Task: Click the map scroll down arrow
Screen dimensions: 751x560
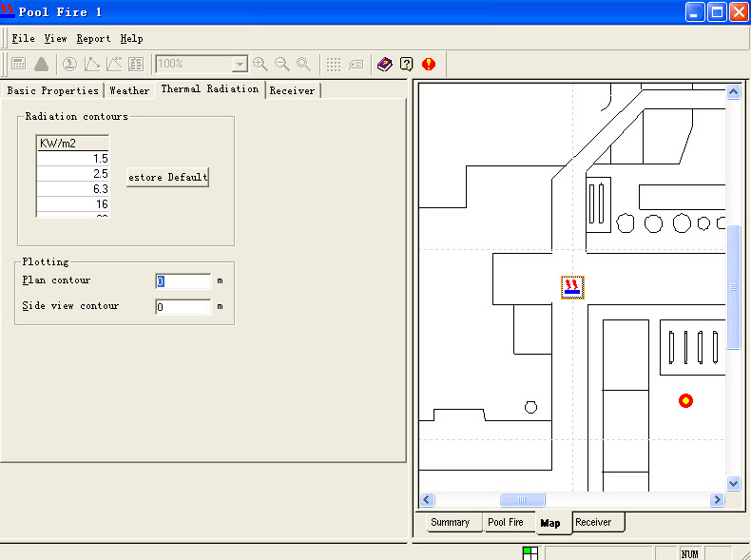Action: [x=733, y=483]
